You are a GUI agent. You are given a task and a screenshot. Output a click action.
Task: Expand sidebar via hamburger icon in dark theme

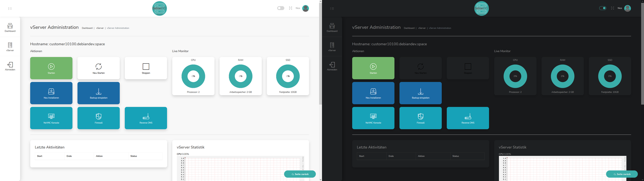(332, 8)
